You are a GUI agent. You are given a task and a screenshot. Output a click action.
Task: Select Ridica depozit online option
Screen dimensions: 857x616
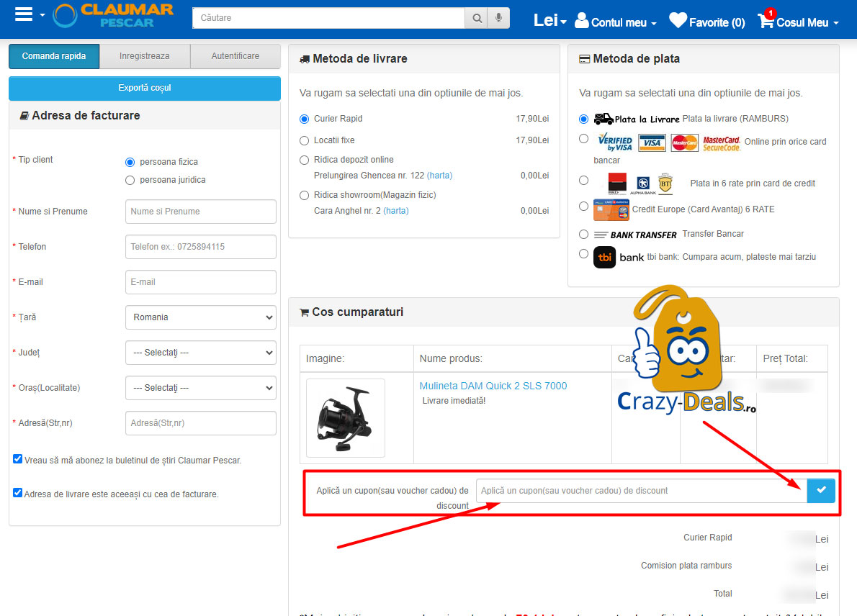click(305, 160)
